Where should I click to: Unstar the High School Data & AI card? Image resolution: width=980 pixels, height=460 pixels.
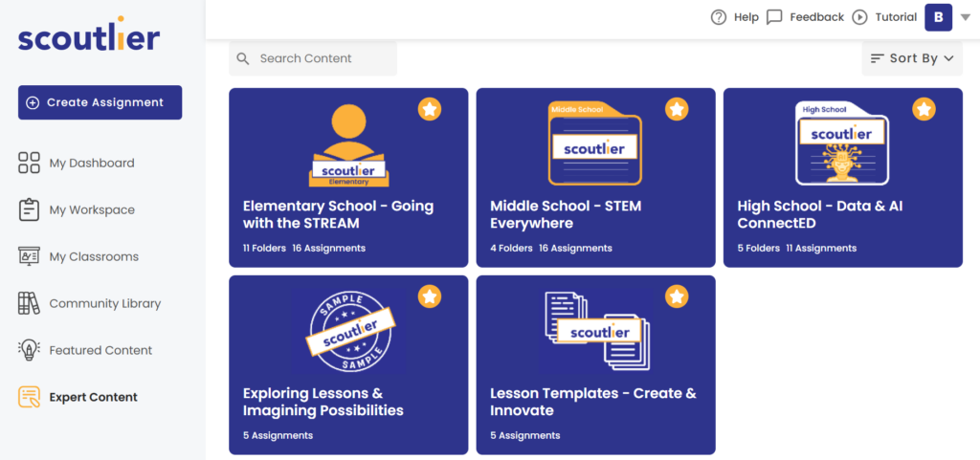(924, 109)
